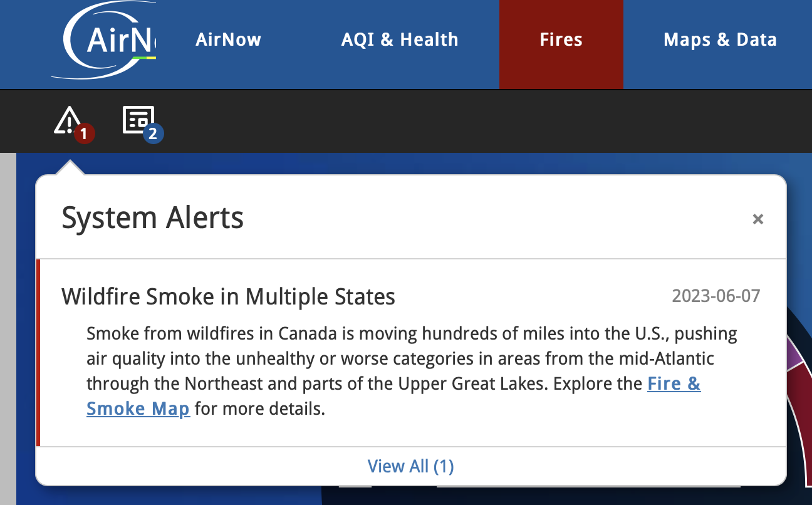
Task: Click the red alert count badge
Action: pyautogui.click(x=84, y=133)
